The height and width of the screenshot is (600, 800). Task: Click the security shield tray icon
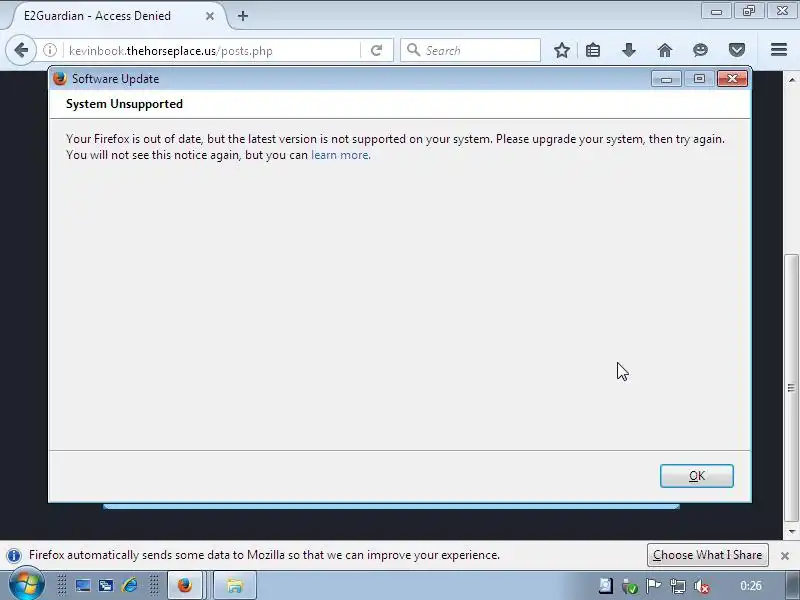[630, 586]
